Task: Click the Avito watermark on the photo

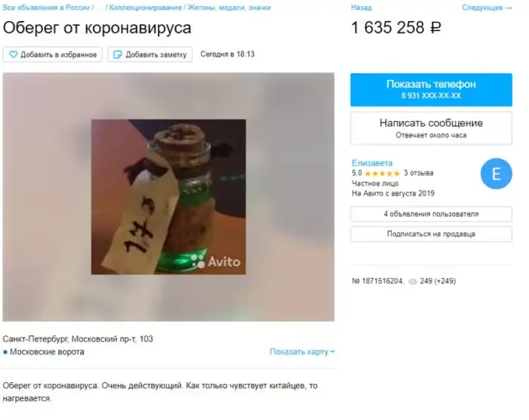Action: coord(215,261)
